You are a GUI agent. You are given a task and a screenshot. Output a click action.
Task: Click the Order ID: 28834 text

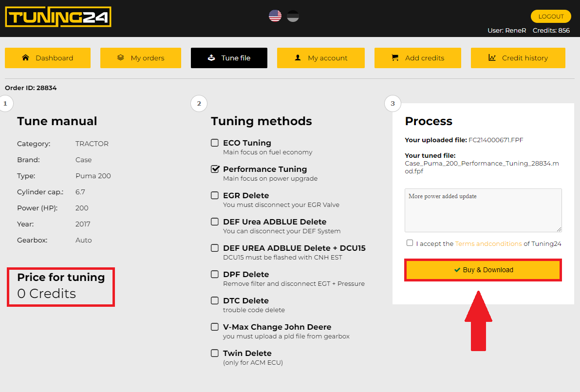31,88
